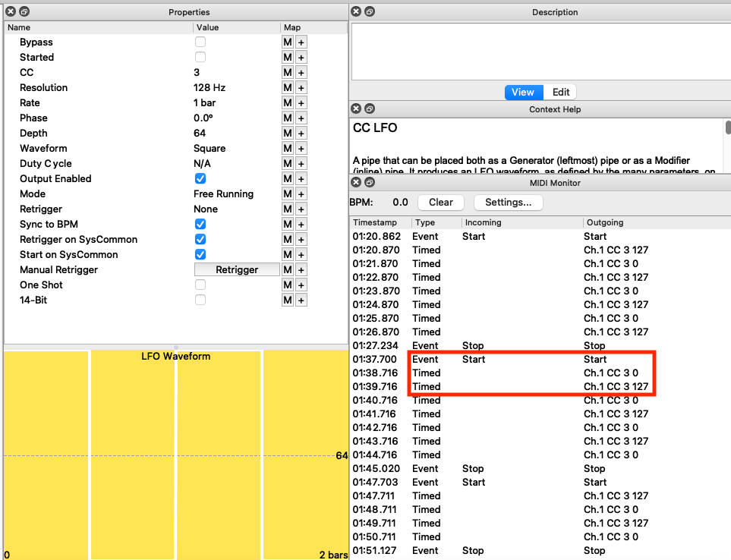Viewport: 731px width, 560px height.
Task: Switch Description panel to Edit tab
Action: coord(561,93)
